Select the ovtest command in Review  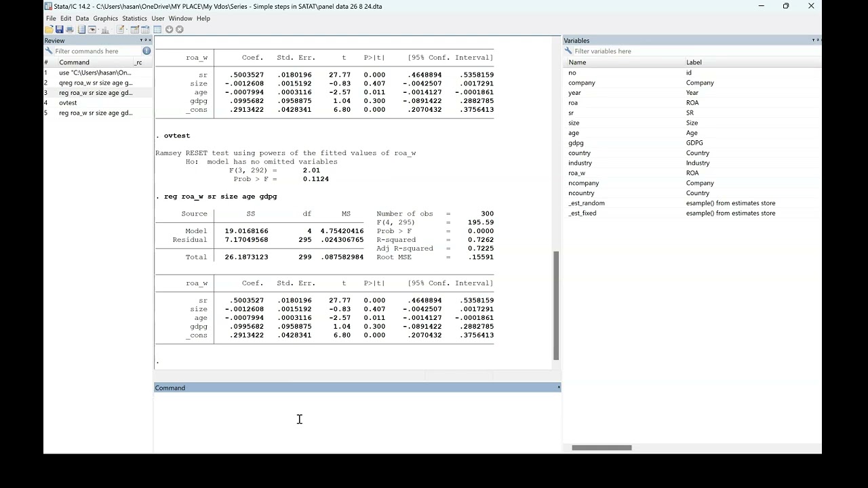coord(98,103)
